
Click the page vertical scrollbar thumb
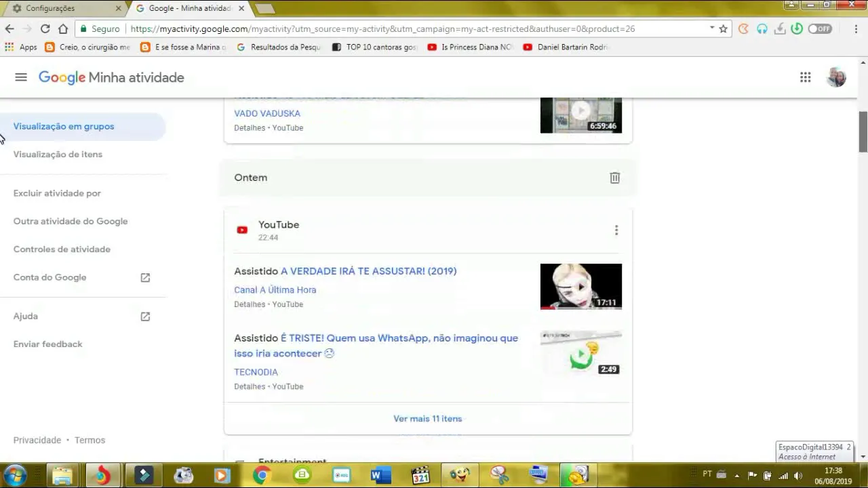point(863,131)
